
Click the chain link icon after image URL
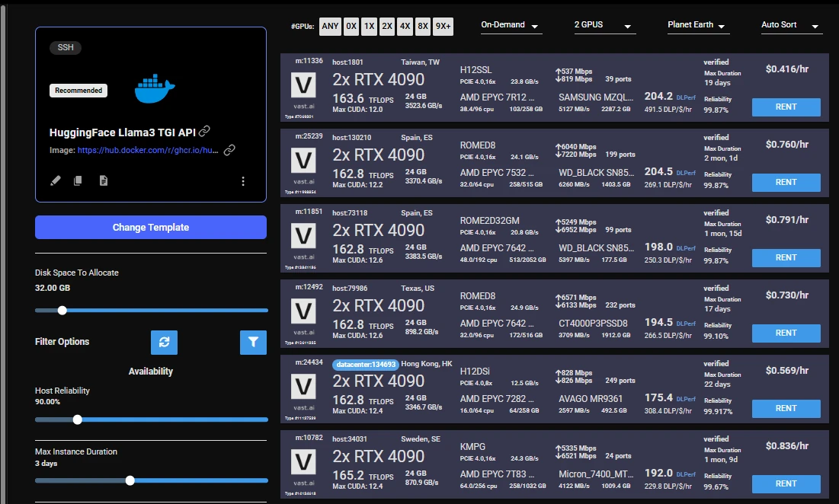tap(229, 150)
